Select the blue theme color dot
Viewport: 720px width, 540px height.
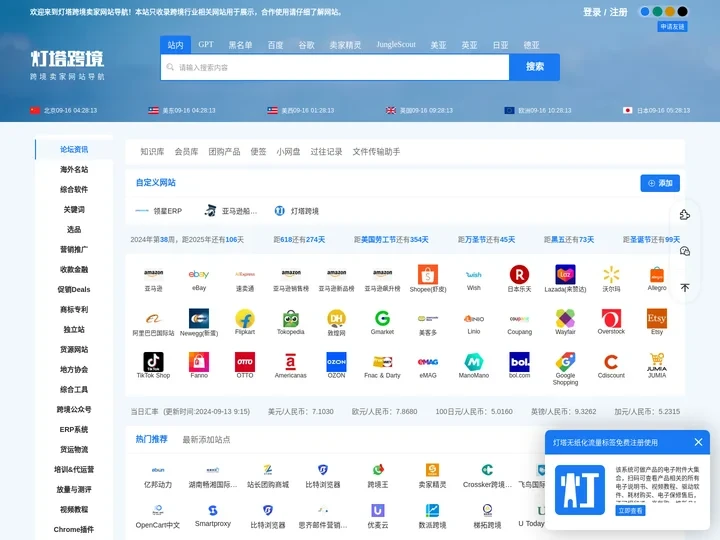coord(645,11)
